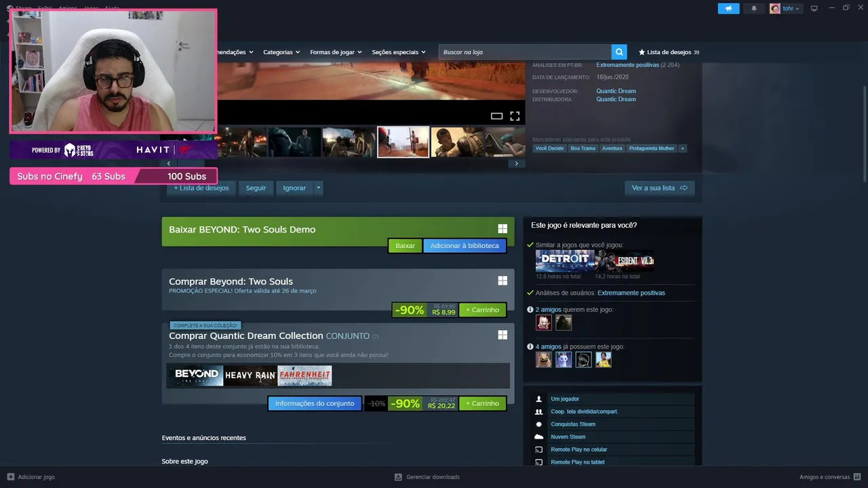Add Quantic Dream Collection to cart
Image resolution: width=868 pixels, height=488 pixels.
(482, 403)
